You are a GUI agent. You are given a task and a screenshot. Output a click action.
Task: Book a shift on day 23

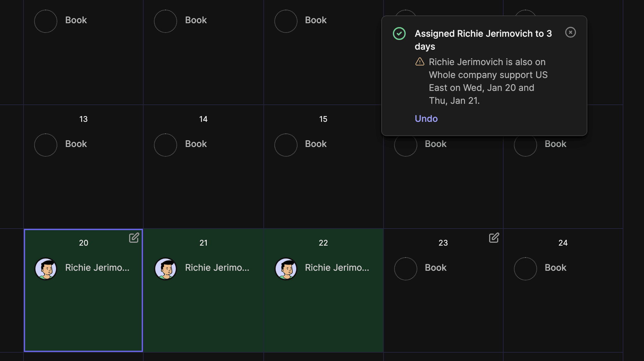point(436,268)
